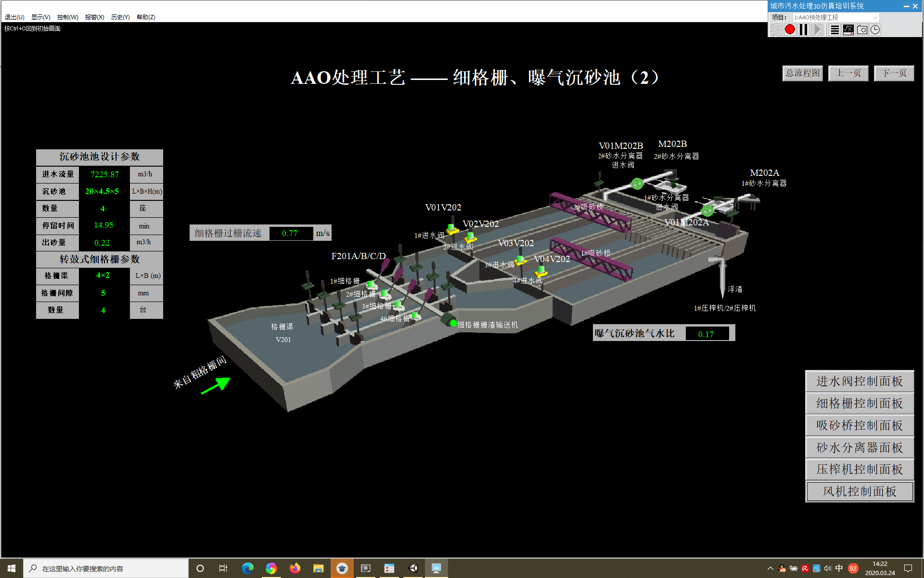Click the 细格栅过栅流速 value field 0.77

coord(290,233)
